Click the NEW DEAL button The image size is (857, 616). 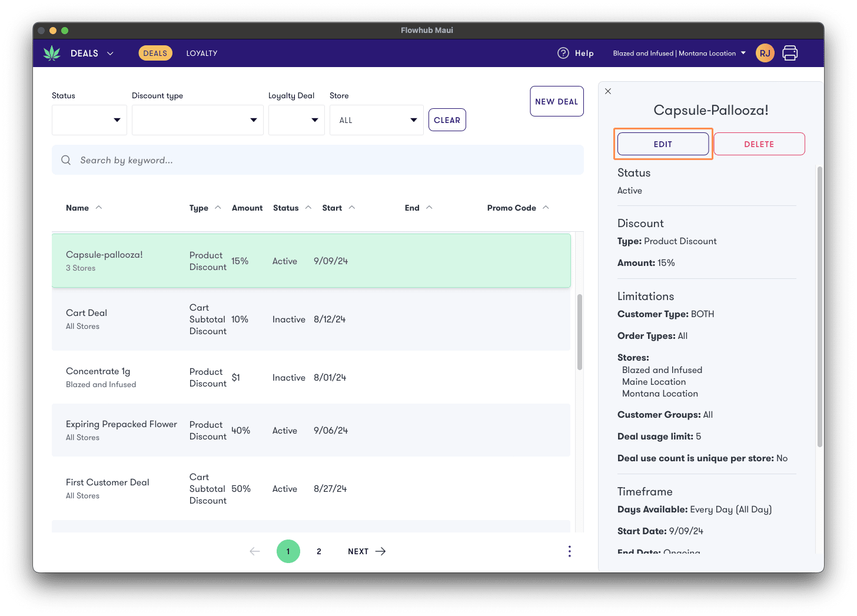tap(557, 101)
